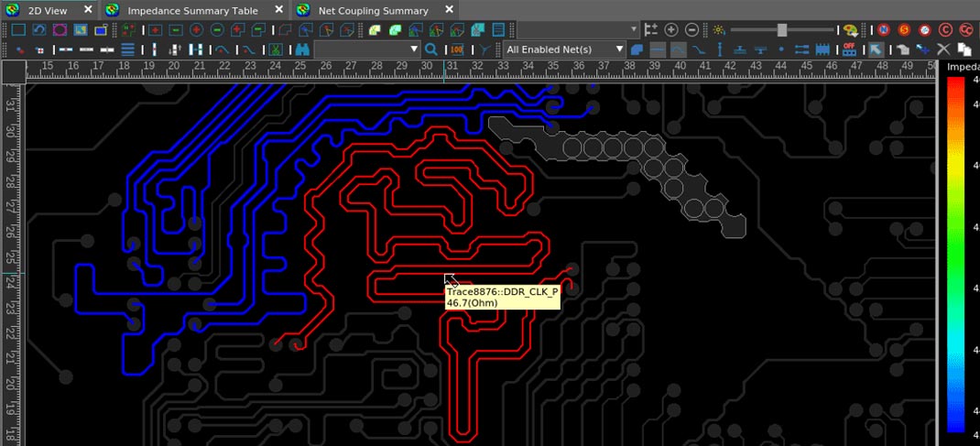The width and height of the screenshot is (980, 446).
Task: Expand the search combo box dropdown
Action: (x=415, y=49)
